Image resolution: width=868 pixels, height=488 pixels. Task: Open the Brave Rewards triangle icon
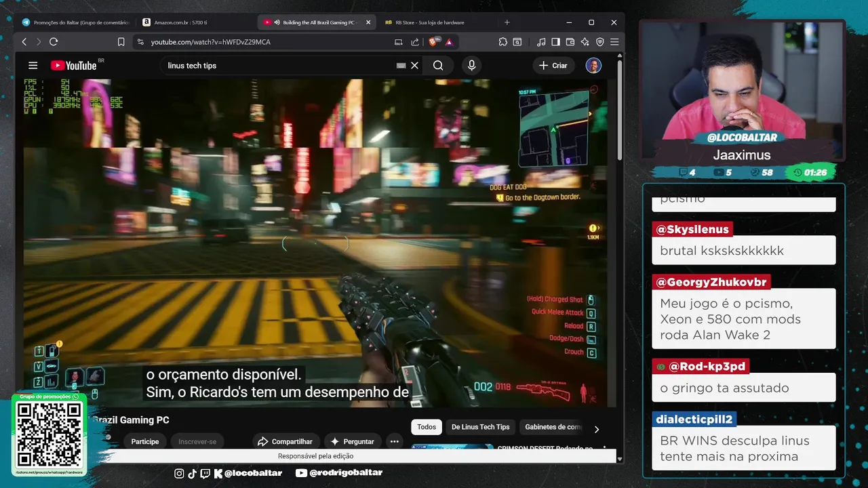click(x=449, y=42)
